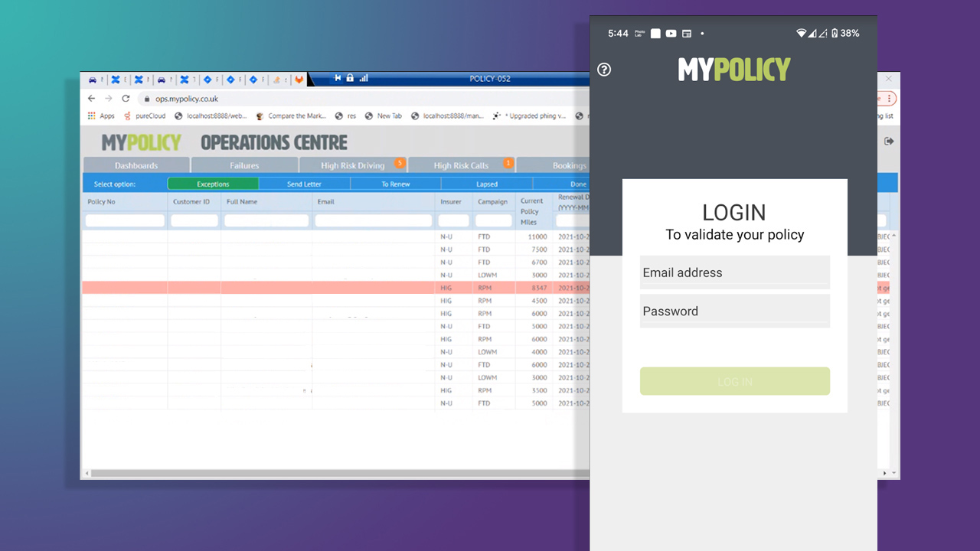Choose the To Renew option
The image size is (980, 551).
click(x=396, y=184)
